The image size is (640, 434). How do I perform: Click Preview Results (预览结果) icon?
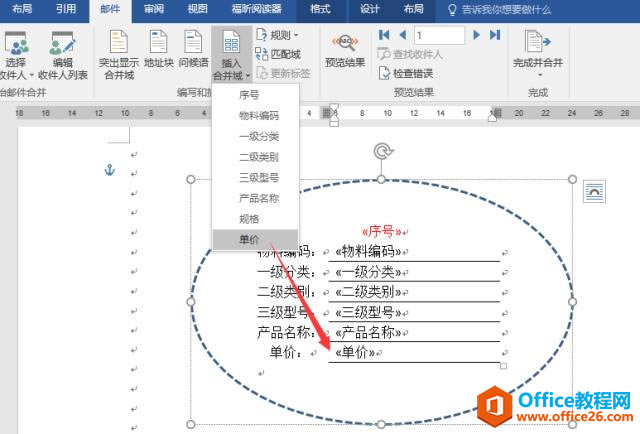pos(345,42)
